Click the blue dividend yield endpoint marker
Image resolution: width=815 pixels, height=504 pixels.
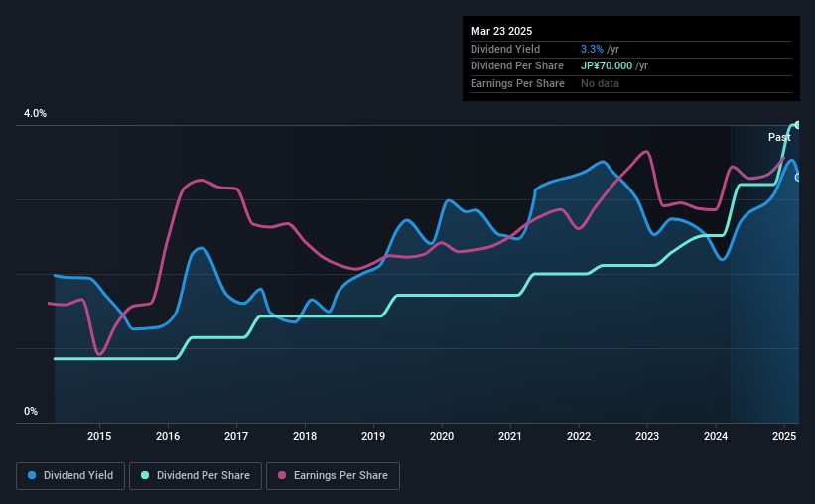(798, 178)
